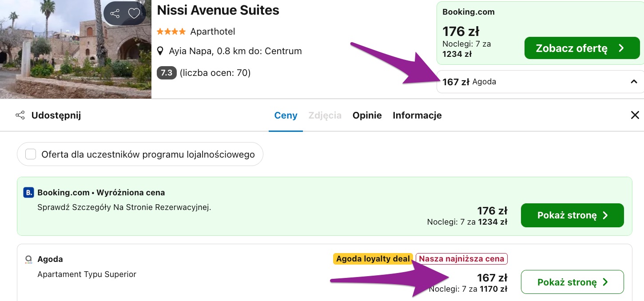
Task: Favorite the hotel with the heart icon
Action: click(134, 14)
